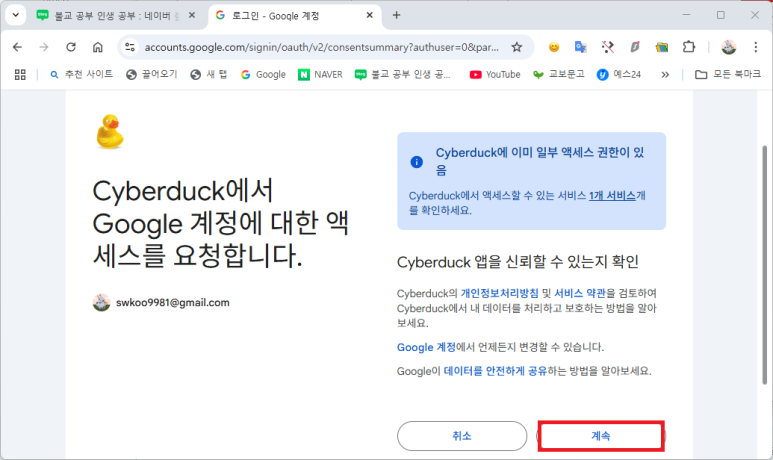Open the NAVER bookmark

click(320, 74)
